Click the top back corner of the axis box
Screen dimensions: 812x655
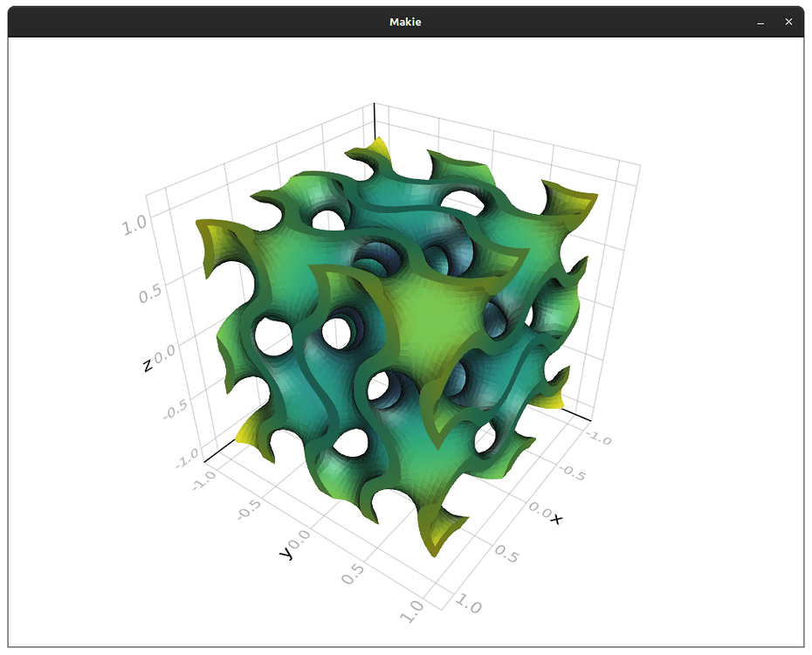[375, 105]
